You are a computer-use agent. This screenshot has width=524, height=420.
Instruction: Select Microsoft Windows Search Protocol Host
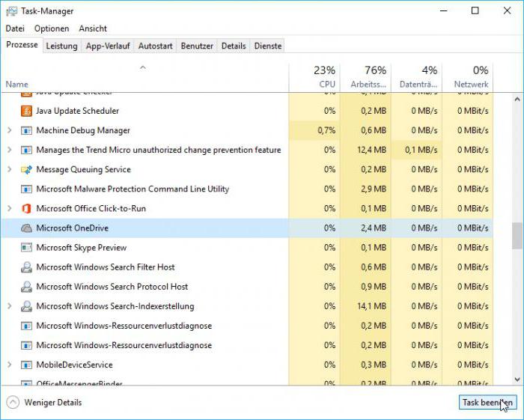(x=247, y=287)
